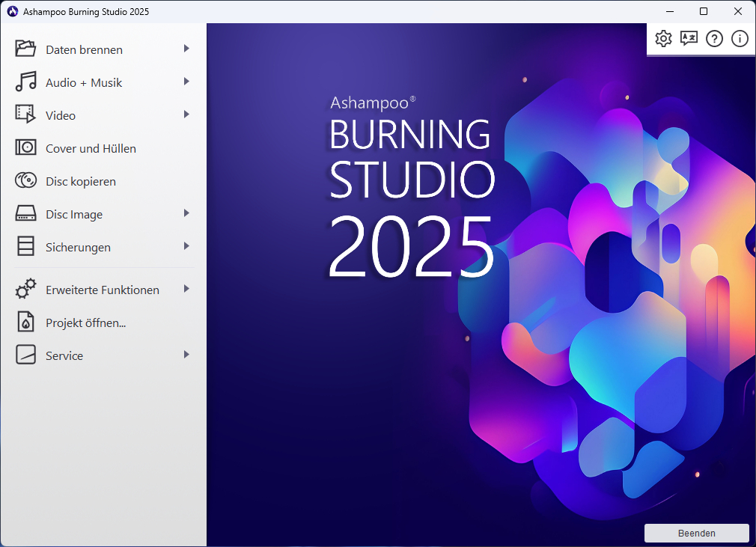Minimize the Burning Studio window

(x=670, y=11)
